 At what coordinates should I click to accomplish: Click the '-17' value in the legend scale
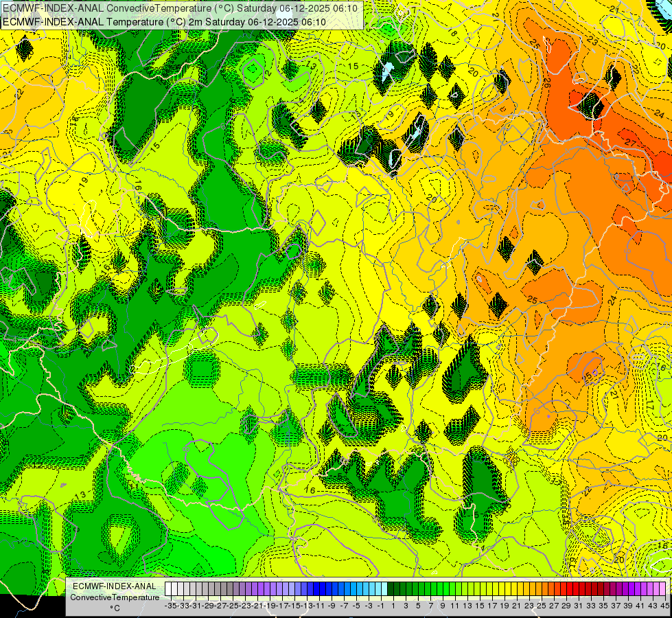pos(282,606)
